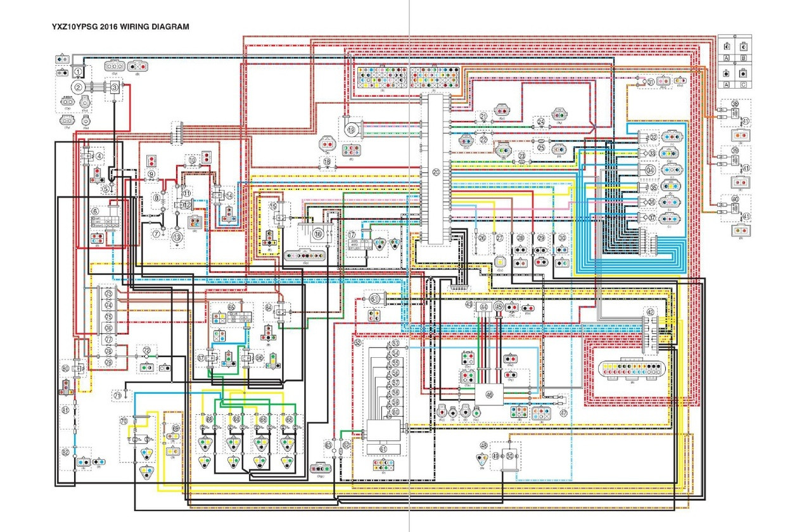Select component label 14
The image size is (811, 532).
(x=230, y=196)
